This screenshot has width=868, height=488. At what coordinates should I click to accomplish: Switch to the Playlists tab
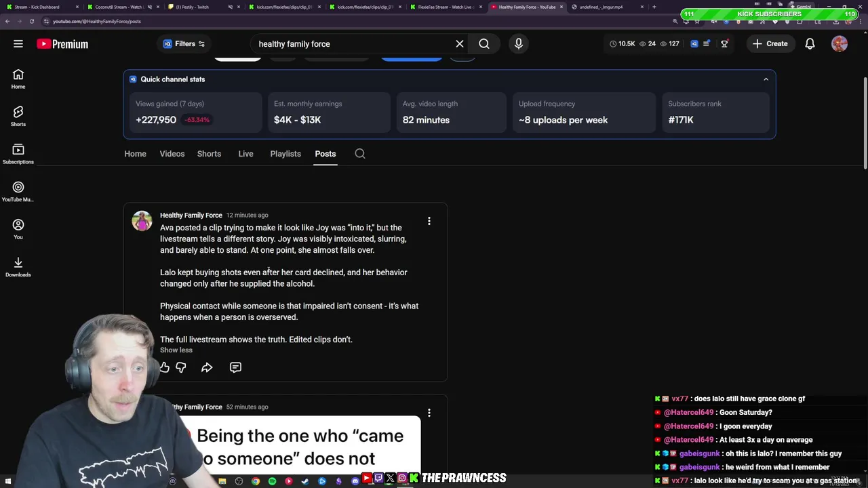coord(285,154)
